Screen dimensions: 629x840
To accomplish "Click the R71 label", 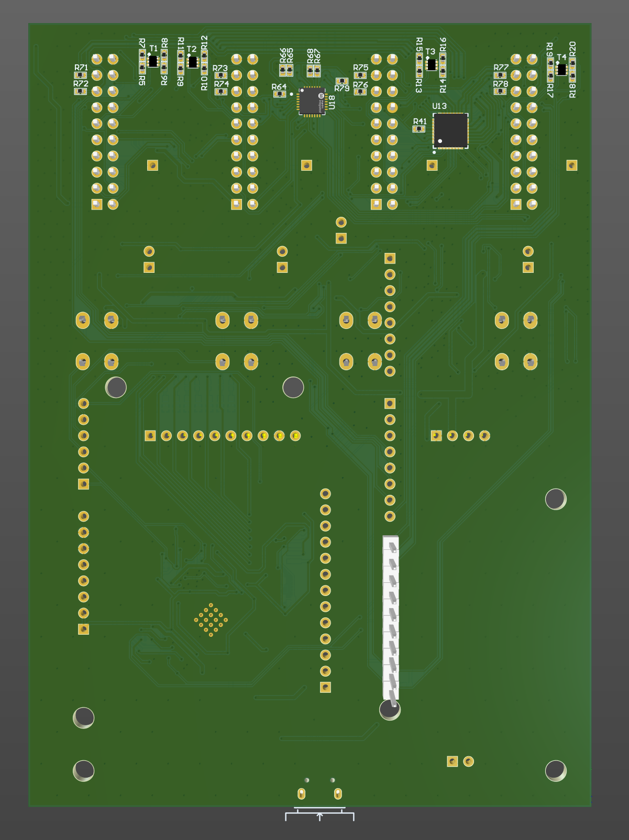I will coord(81,68).
